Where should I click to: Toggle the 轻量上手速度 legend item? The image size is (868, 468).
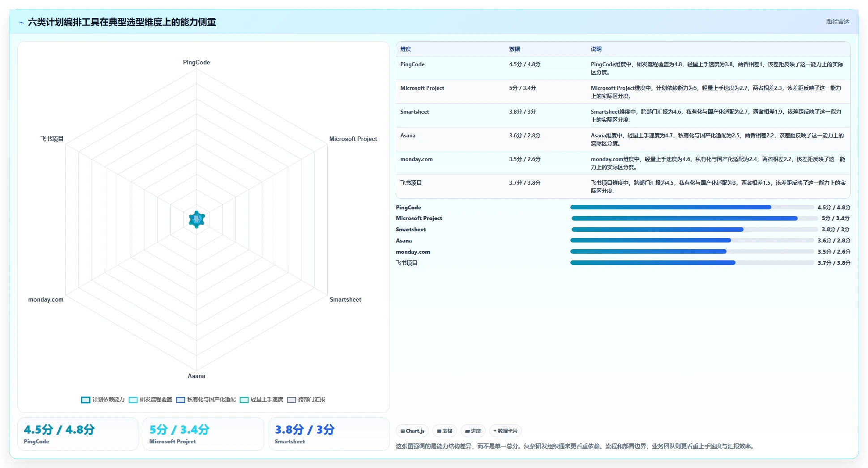(261, 400)
